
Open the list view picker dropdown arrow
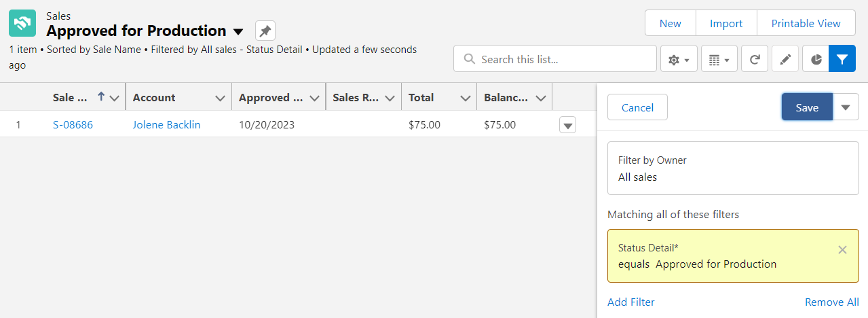(x=238, y=31)
